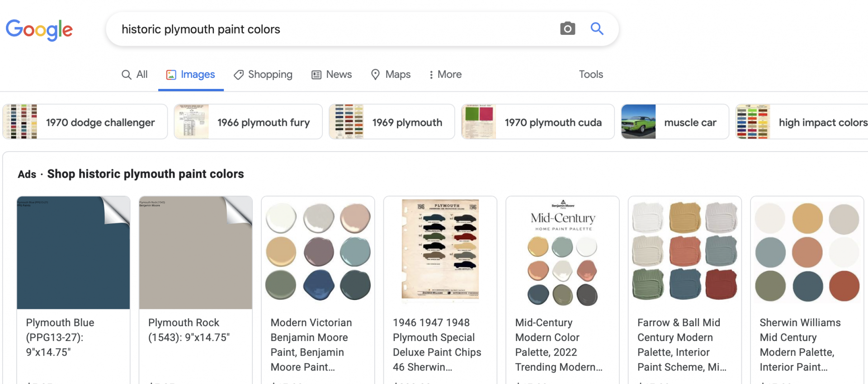Screen dimensions: 868x384
Task: Click the blue magnifier search button
Action: (597, 28)
